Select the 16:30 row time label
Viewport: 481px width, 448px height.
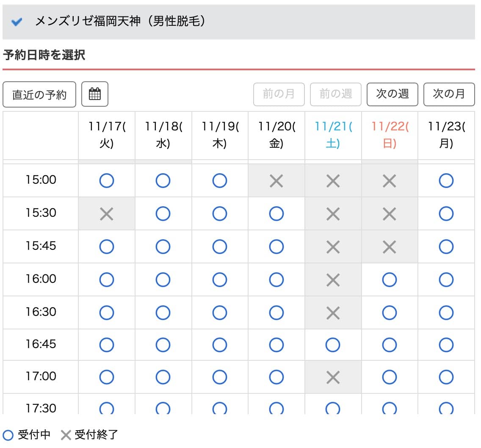pyautogui.click(x=41, y=312)
